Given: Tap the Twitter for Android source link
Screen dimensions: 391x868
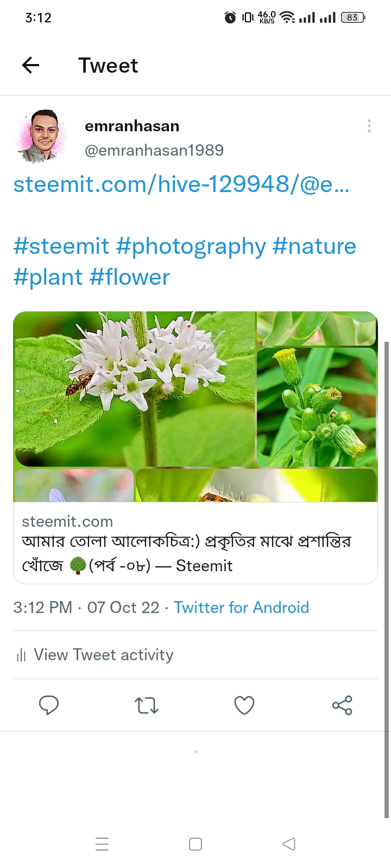Looking at the screenshot, I should (241, 607).
